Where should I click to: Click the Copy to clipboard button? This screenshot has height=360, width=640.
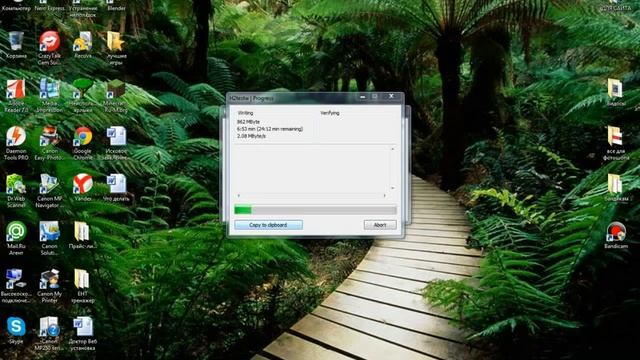pyautogui.click(x=268, y=225)
